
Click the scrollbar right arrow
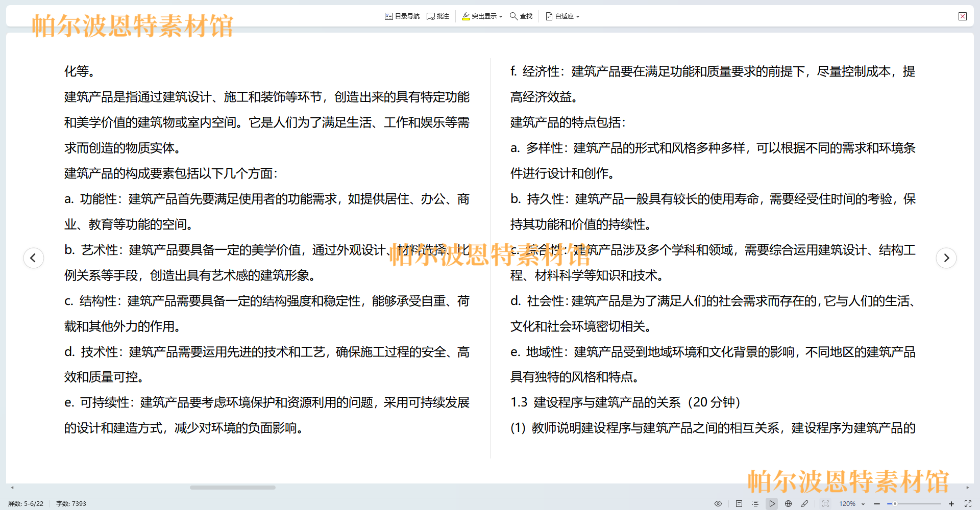point(968,488)
